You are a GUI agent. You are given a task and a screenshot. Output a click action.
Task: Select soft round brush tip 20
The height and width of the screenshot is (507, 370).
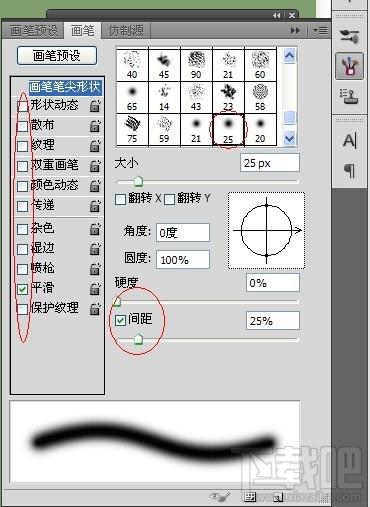coord(260,129)
